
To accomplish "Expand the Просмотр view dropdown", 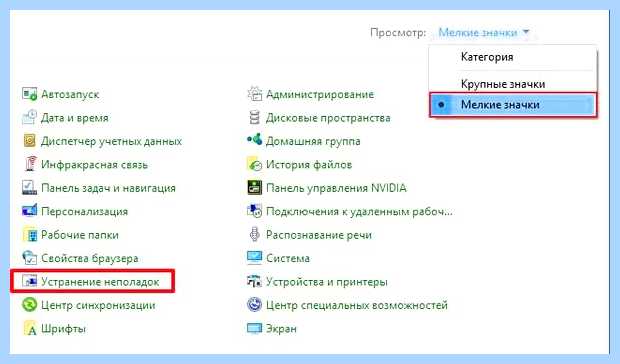I will click(484, 32).
